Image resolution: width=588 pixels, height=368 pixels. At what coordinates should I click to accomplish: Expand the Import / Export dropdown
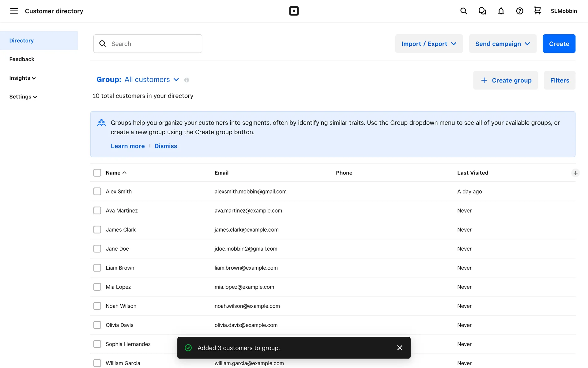click(429, 44)
